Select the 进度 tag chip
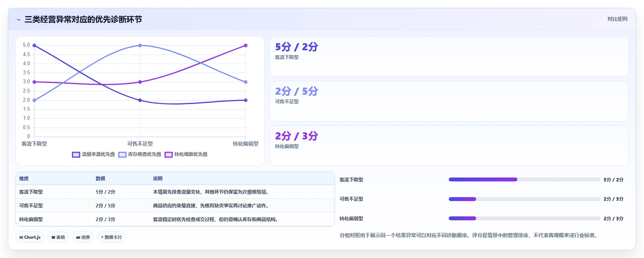644x258 pixels. tap(83, 237)
